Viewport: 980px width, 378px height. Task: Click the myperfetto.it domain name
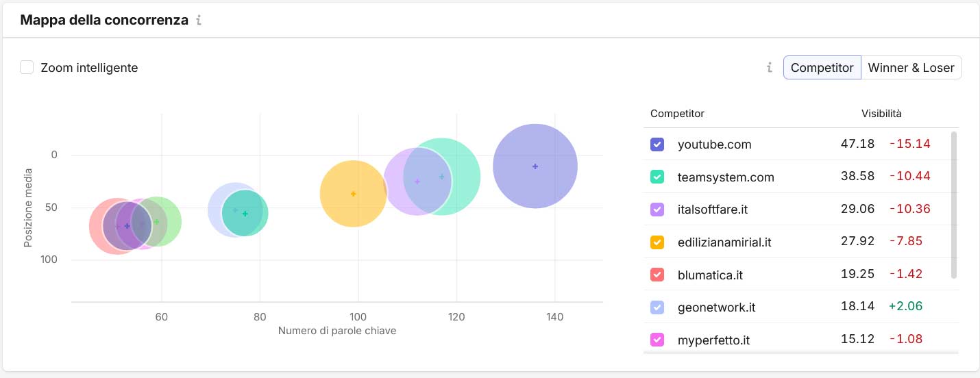715,340
